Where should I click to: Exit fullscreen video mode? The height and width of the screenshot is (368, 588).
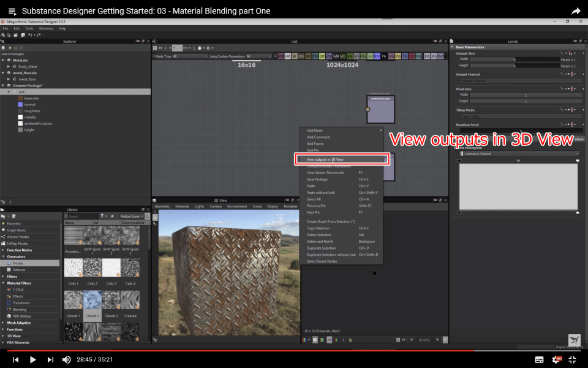pyautogui.click(x=573, y=359)
